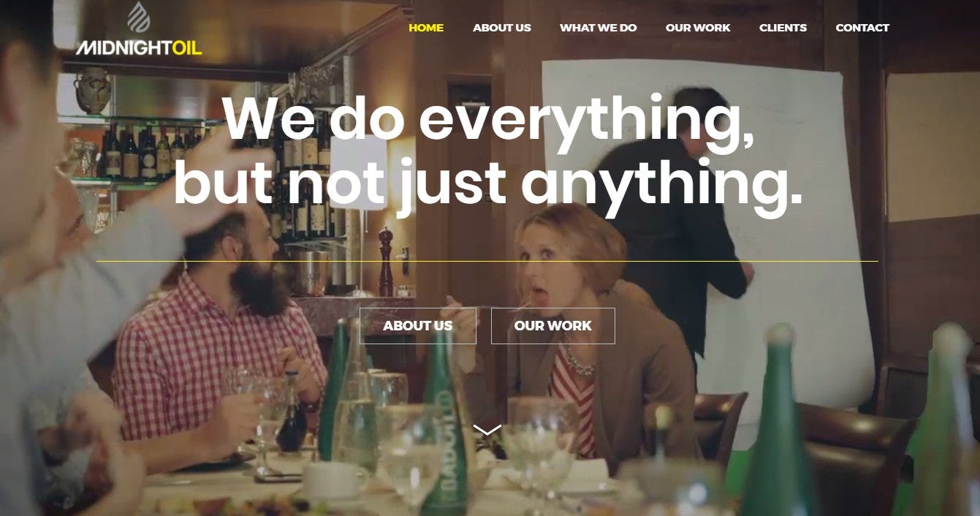Click the outlined OUR WORK button
This screenshot has height=516, width=980.
553,326
